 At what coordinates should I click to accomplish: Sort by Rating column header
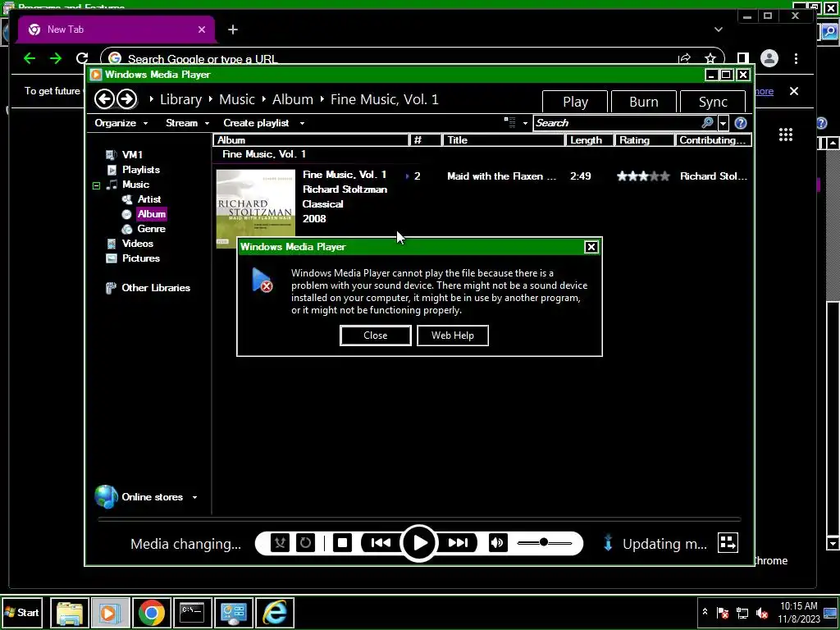tap(644, 140)
